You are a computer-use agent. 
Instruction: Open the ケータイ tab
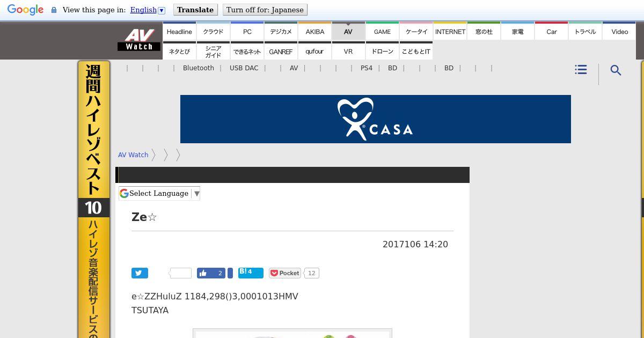[416, 31]
